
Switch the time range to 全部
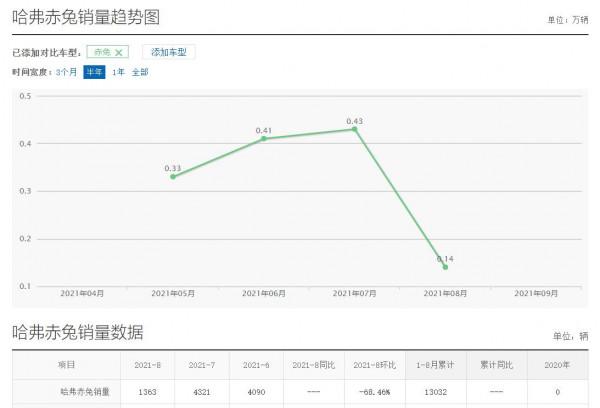[x=140, y=72]
